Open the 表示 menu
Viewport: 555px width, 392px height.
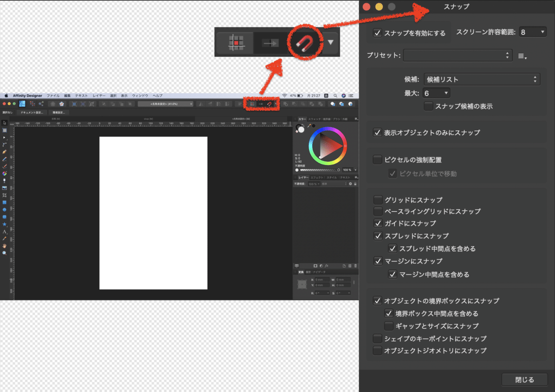point(124,96)
